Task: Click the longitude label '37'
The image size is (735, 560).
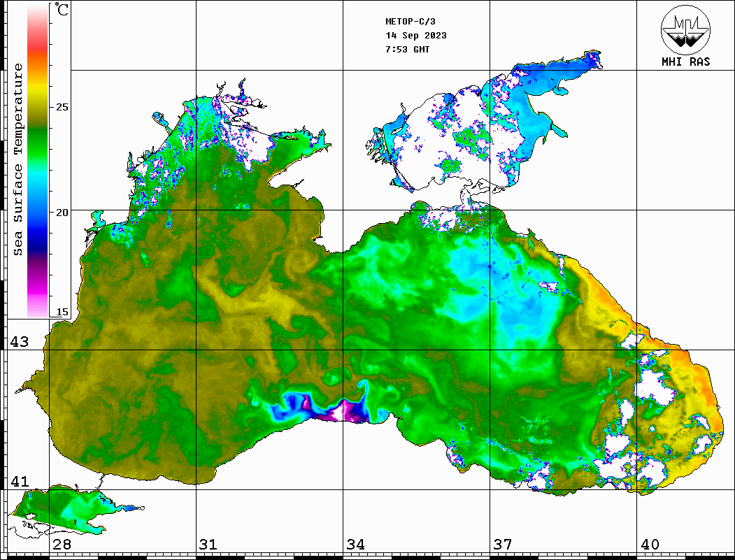Action: click(503, 544)
